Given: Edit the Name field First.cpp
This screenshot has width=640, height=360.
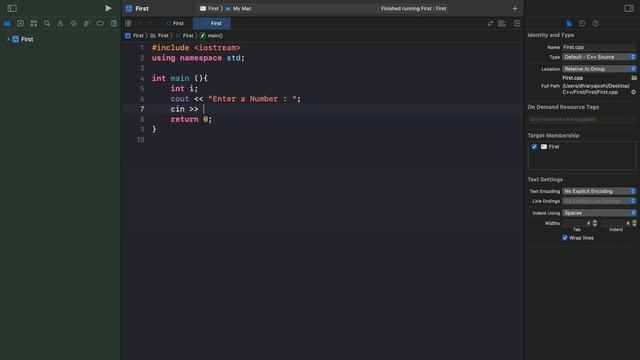Looking at the screenshot, I should pos(599,47).
